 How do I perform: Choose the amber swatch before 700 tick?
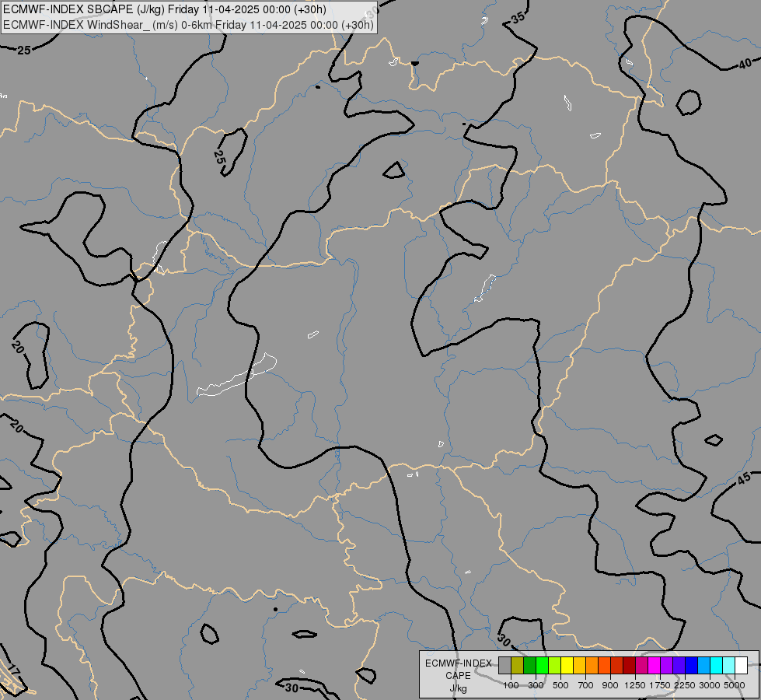coord(579,666)
